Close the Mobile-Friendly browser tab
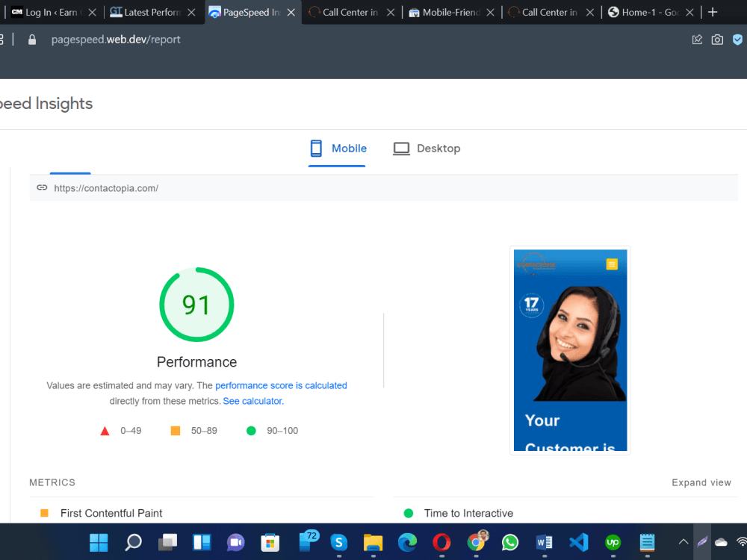747x560 pixels. 490,13
